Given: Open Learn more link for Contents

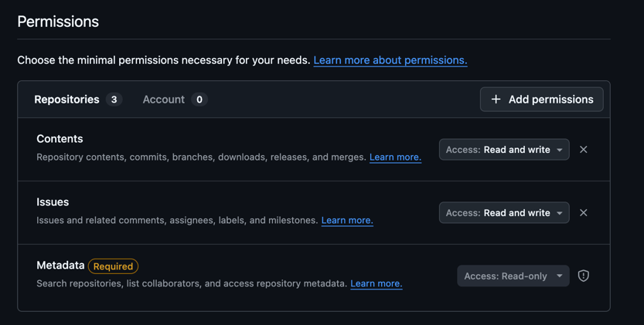Looking at the screenshot, I should click(395, 157).
